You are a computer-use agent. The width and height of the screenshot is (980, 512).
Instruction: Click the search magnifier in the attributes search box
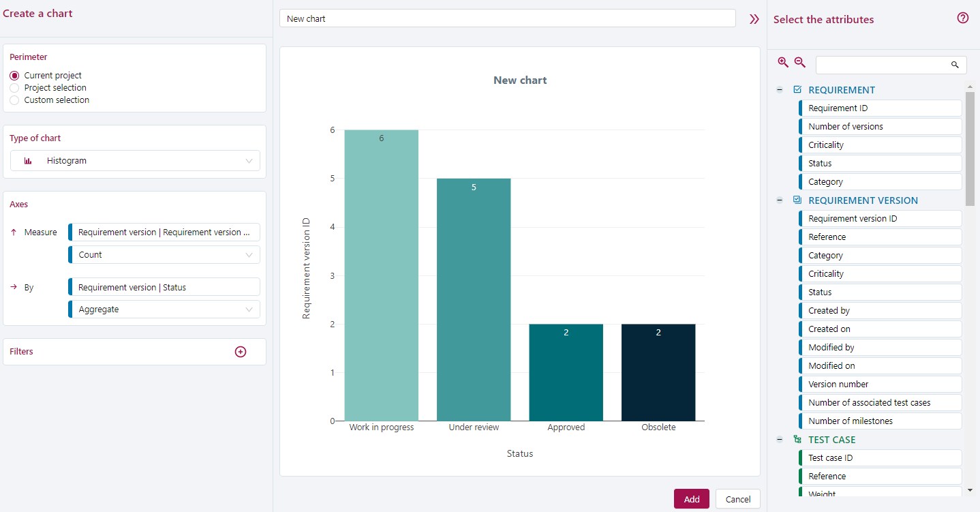[x=955, y=65]
